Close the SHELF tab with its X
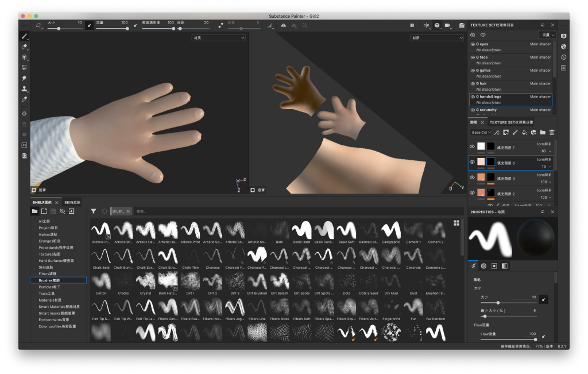The height and width of the screenshot is (374, 588). click(57, 203)
